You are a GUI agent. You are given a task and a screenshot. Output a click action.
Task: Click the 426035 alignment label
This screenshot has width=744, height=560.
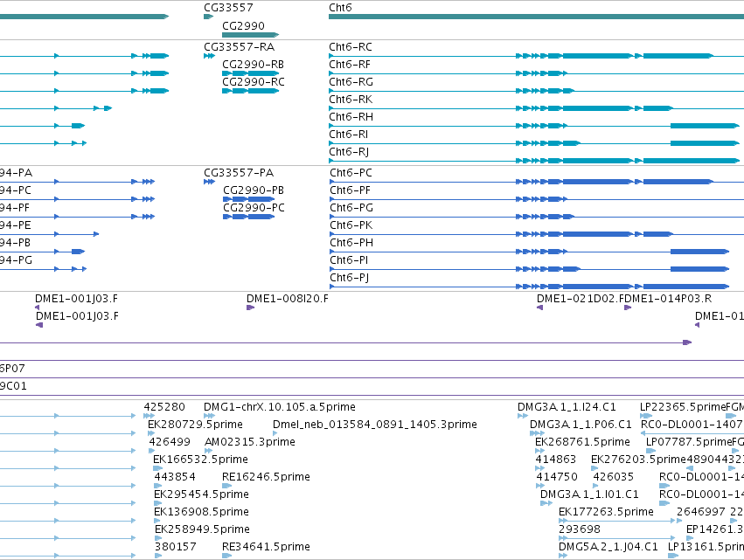pos(613,476)
